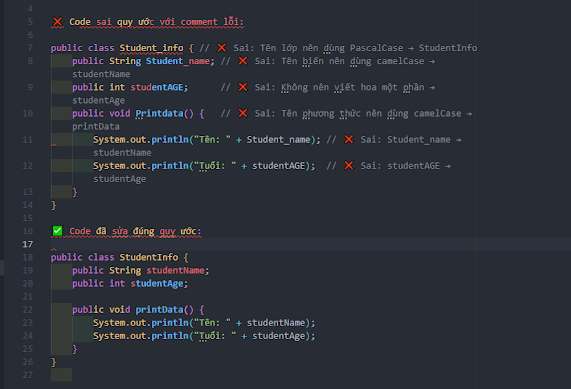Click the fold marker beside line 14

tap(43, 205)
